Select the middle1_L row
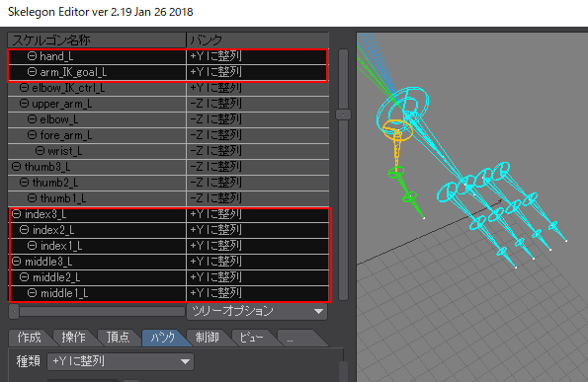The image size is (588, 382). [x=168, y=293]
